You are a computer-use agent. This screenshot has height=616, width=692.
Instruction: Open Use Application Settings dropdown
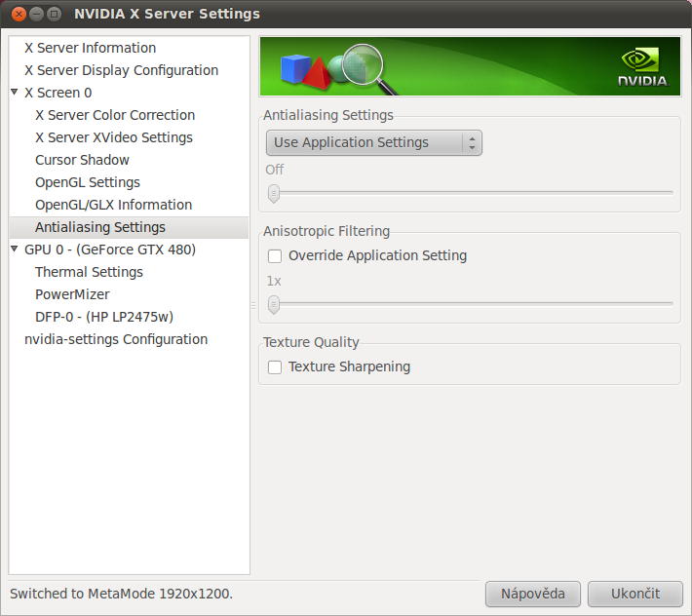[374, 142]
